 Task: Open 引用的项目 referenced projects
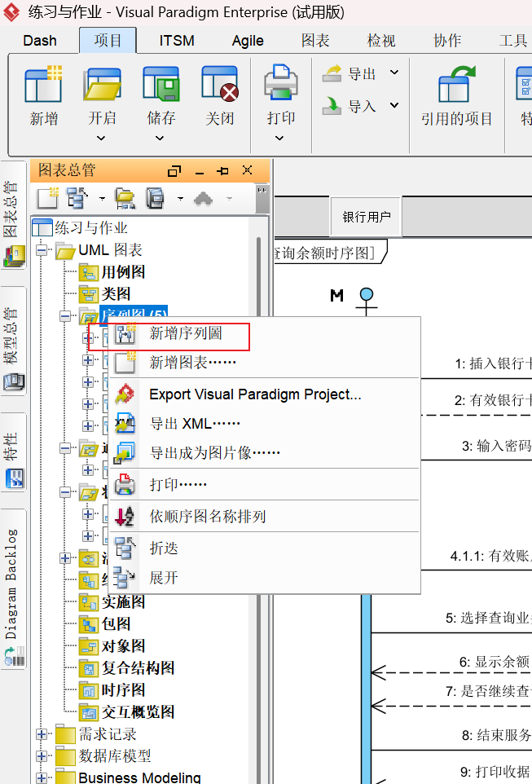point(456,96)
